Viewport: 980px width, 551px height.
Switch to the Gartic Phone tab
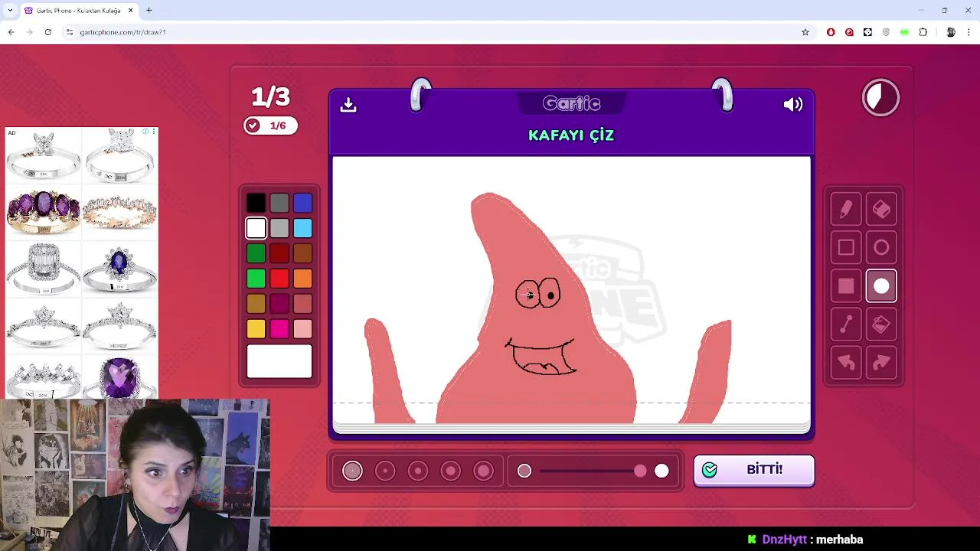[x=79, y=11]
